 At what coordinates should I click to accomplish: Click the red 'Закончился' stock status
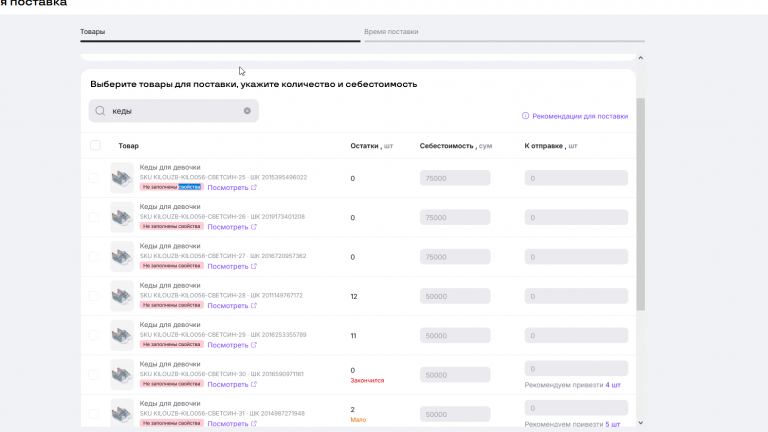tap(367, 381)
